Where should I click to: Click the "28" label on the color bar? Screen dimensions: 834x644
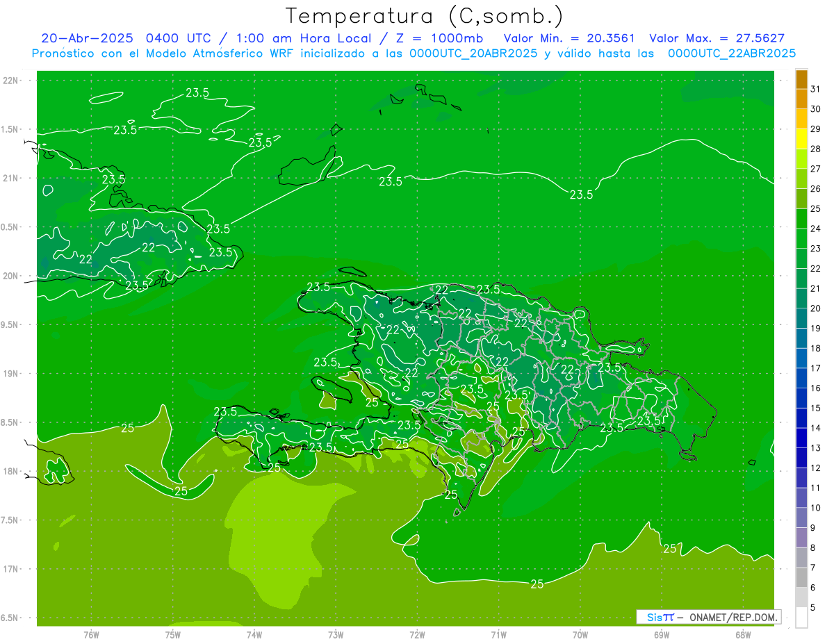(x=815, y=149)
